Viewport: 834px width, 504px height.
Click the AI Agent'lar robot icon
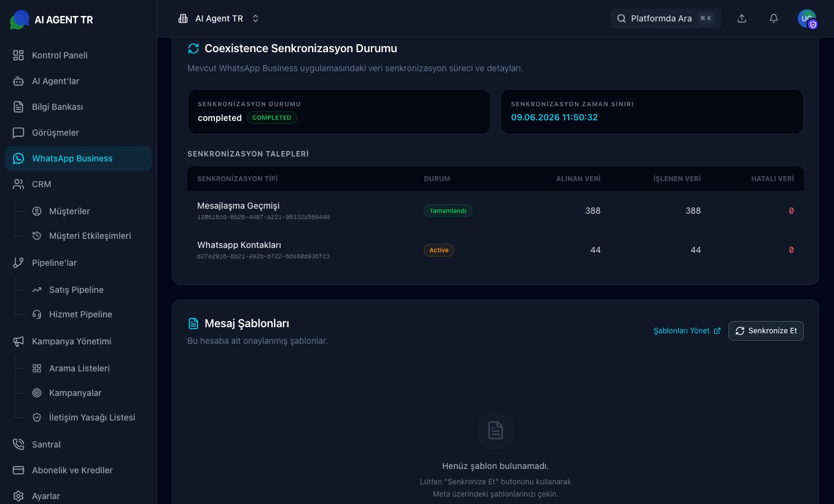(18, 81)
